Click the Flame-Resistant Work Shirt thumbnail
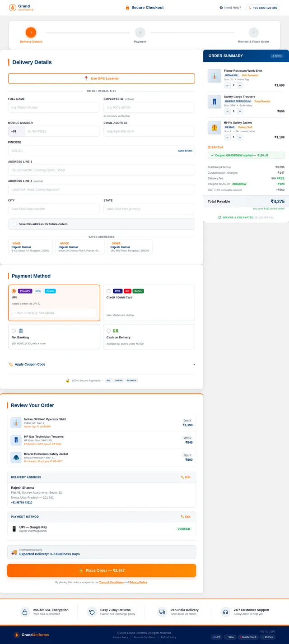 click(214, 76)
